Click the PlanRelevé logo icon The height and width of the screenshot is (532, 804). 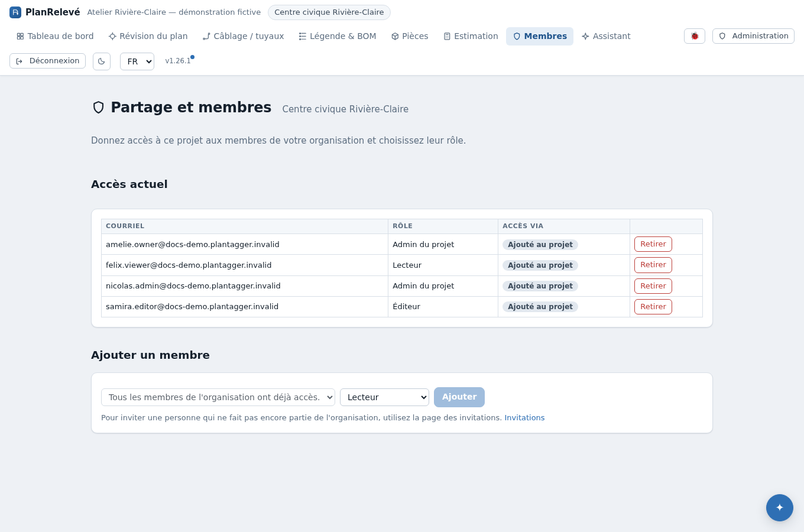[15, 12]
